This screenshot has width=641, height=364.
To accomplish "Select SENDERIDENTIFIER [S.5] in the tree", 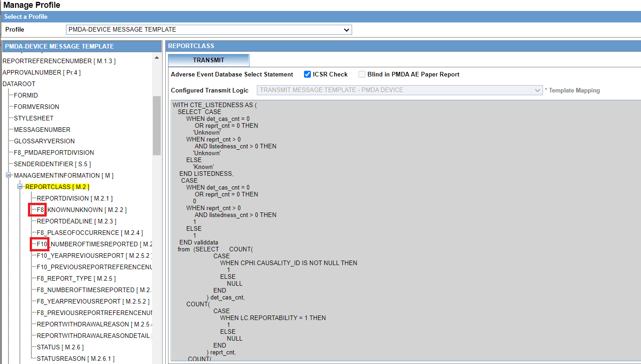I will [x=53, y=163].
